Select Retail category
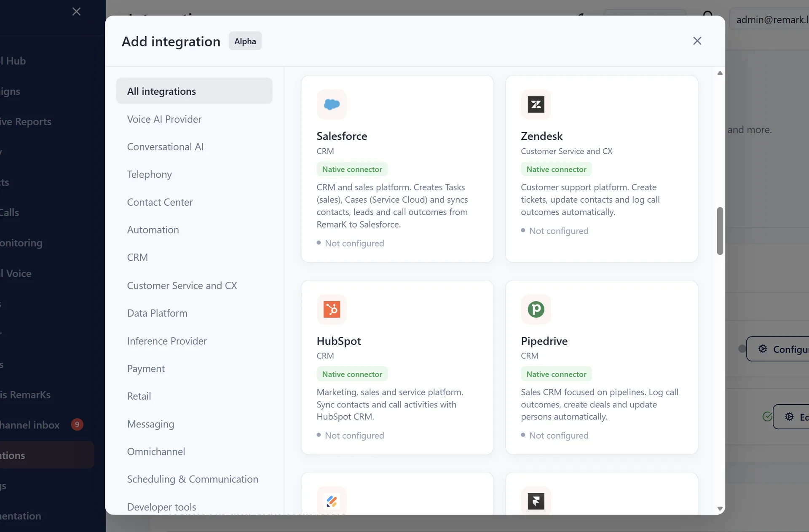Screen dimensions: 809x532 point(139,396)
